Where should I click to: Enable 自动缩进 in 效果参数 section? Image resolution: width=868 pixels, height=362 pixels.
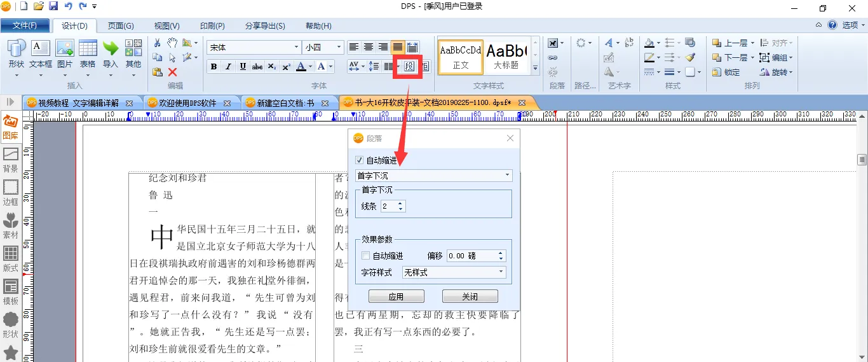pyautogui.click(x=365, y=256)
